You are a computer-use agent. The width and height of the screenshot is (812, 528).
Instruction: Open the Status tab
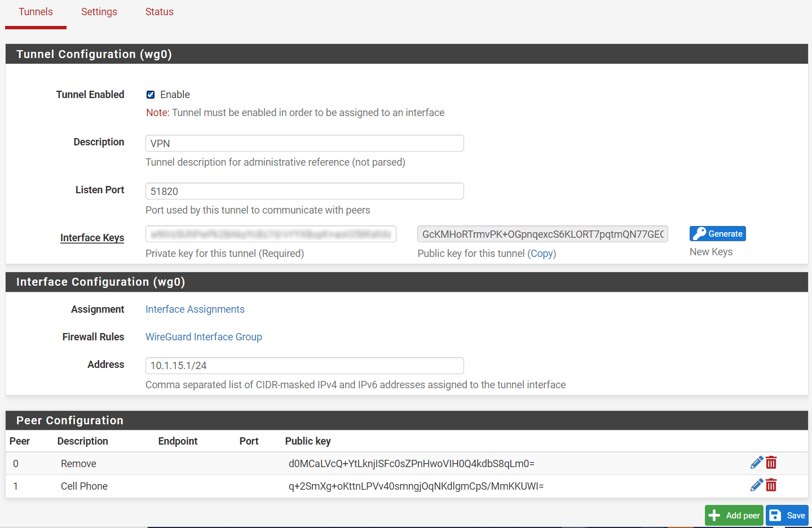pos(160,12)
